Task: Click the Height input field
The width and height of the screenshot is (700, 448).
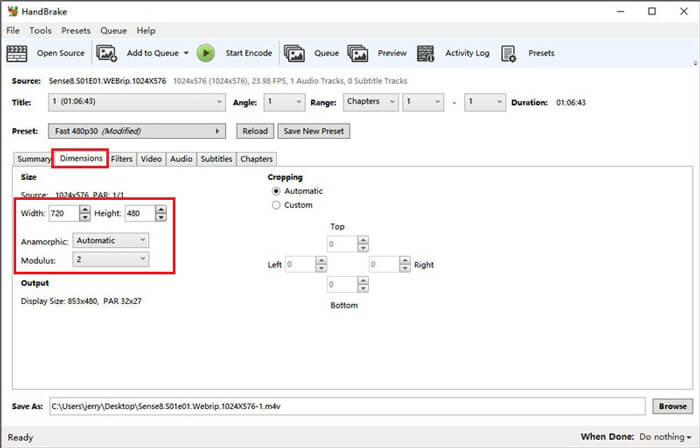Action: [140, 213]
